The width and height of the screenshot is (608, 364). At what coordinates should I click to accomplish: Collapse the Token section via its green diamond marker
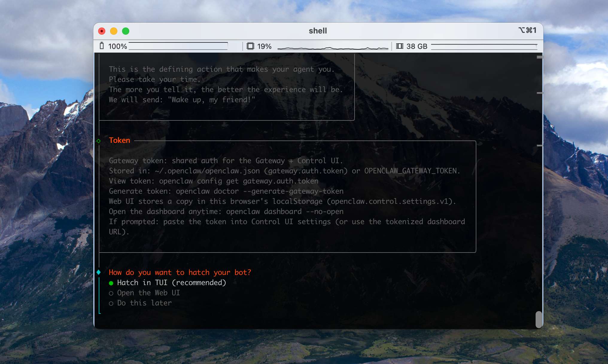click(x=99, y=141)
